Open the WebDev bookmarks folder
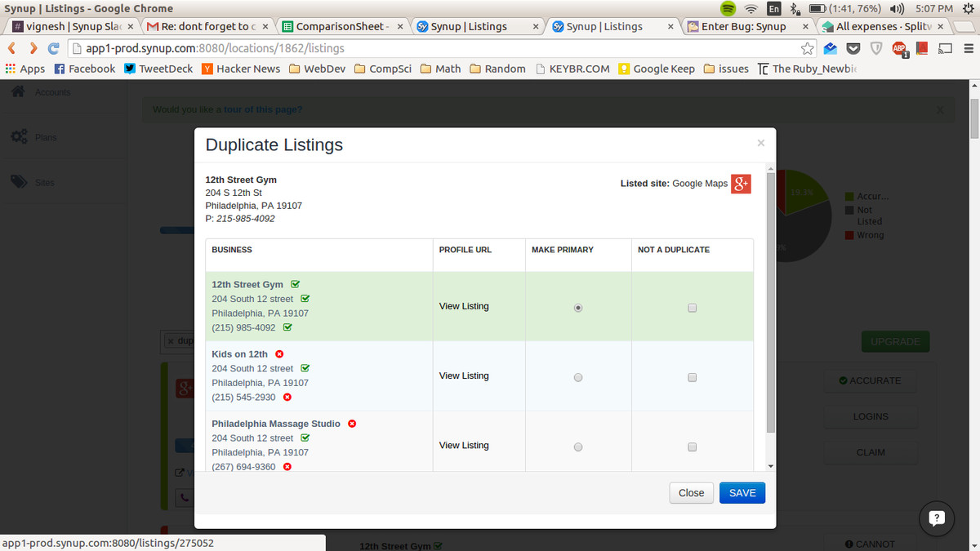This screenshot has height=551, width=980. coord(318,69)
